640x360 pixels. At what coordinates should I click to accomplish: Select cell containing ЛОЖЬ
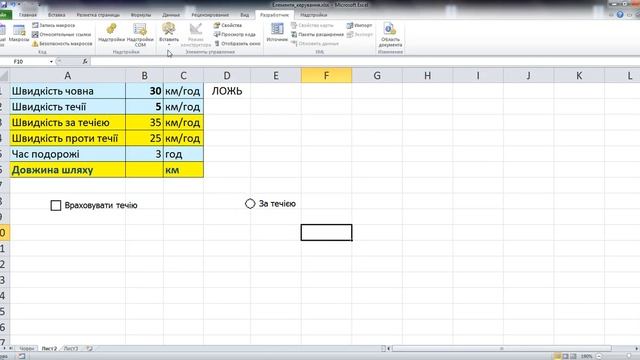click(227, 91)
